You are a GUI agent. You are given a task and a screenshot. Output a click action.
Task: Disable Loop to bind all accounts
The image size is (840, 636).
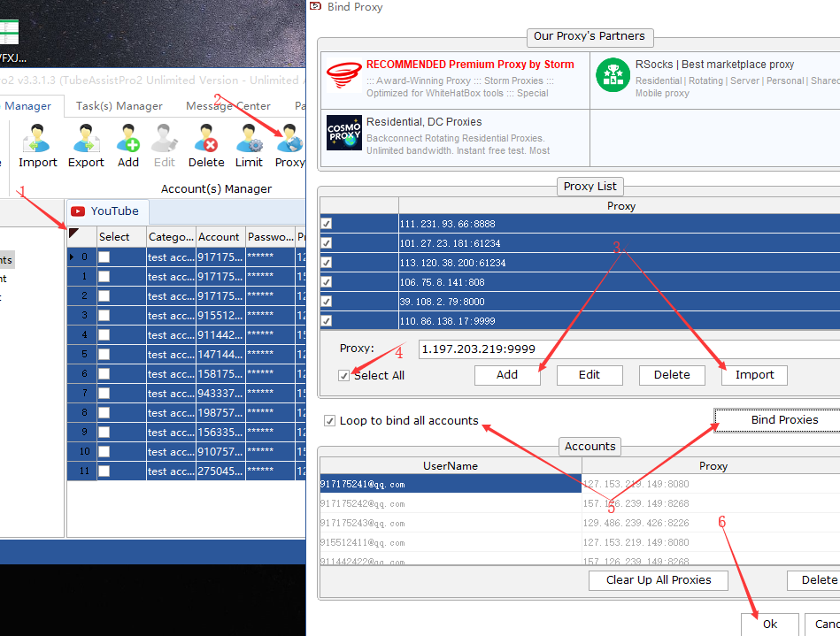click(330, 421)
